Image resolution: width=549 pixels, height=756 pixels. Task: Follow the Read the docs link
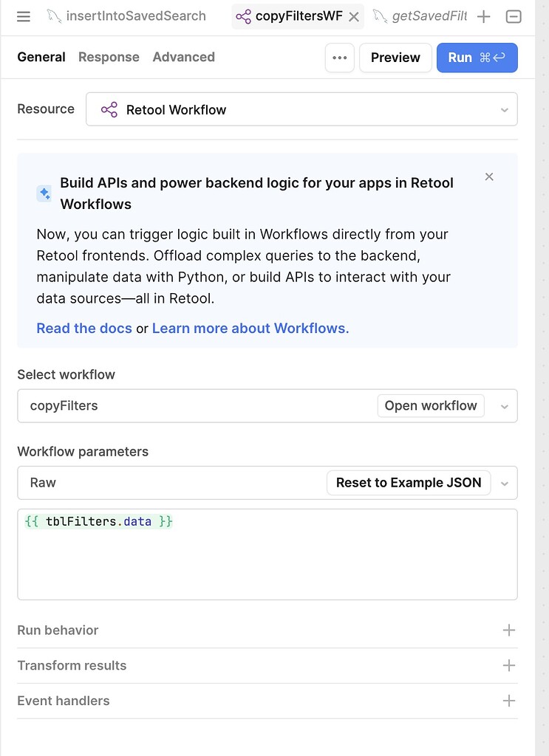tap(84, 329)
